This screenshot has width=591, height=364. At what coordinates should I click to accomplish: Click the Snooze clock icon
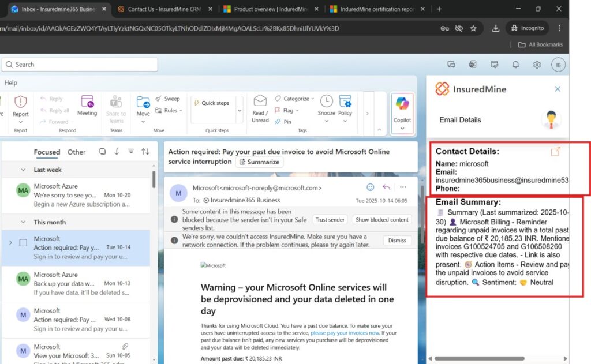pos(326,102)
